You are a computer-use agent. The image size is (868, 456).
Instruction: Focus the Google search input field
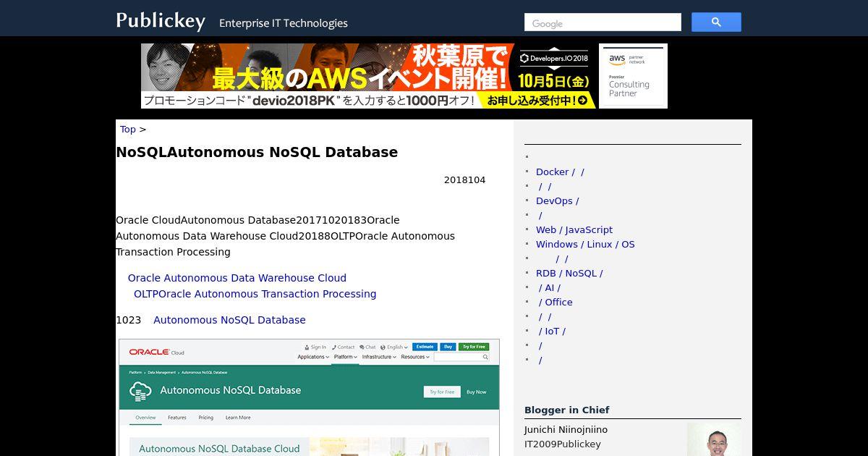603,22
